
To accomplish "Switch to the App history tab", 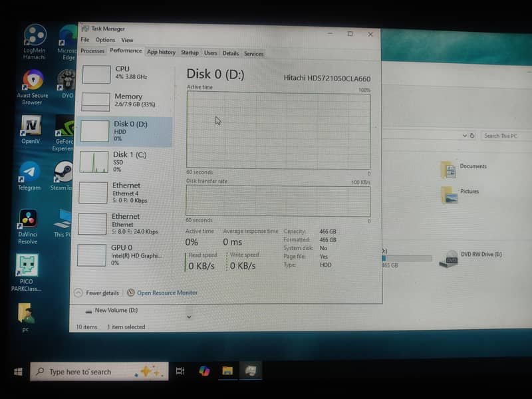I will point(161,53).
